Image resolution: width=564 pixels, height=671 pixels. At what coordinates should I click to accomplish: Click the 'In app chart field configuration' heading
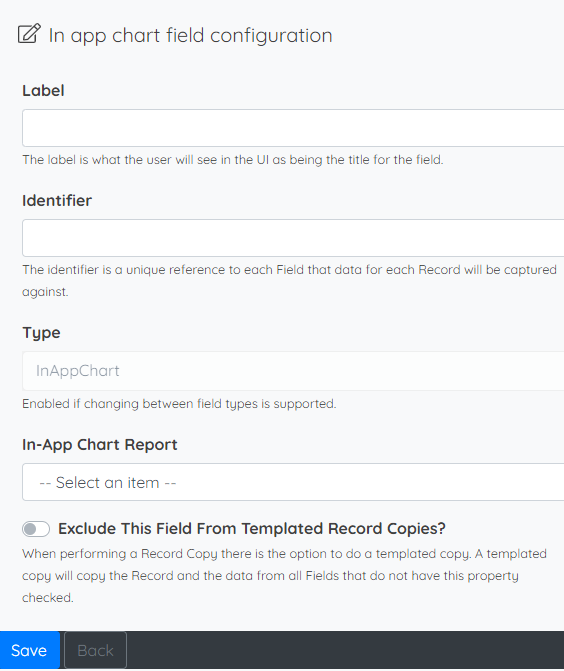[190, 35]
